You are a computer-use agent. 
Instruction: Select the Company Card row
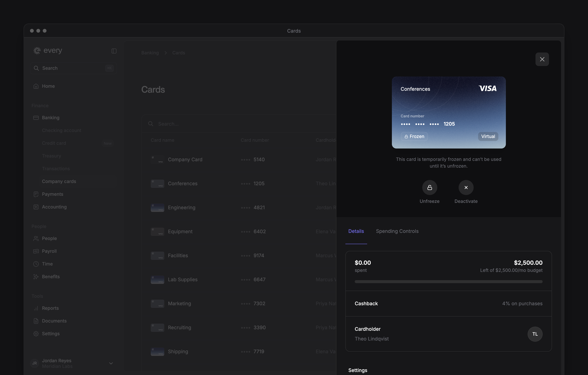tap(239, 159)
